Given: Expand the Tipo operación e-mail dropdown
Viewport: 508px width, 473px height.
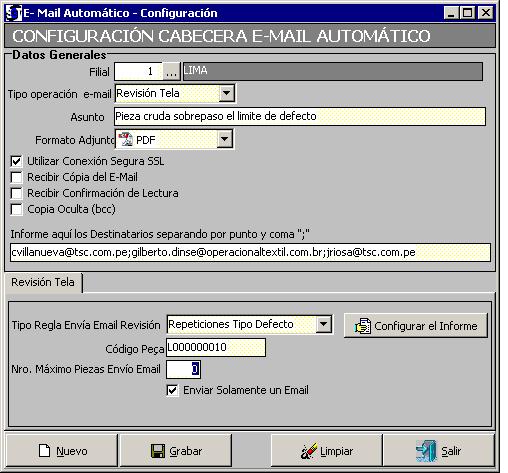Looking at the screenshot, I should (227, 93).
